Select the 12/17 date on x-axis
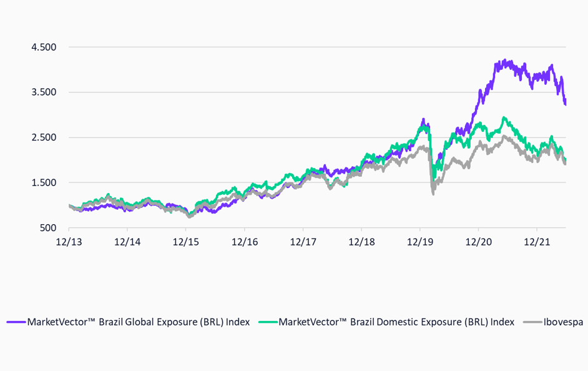 (302, 241)
